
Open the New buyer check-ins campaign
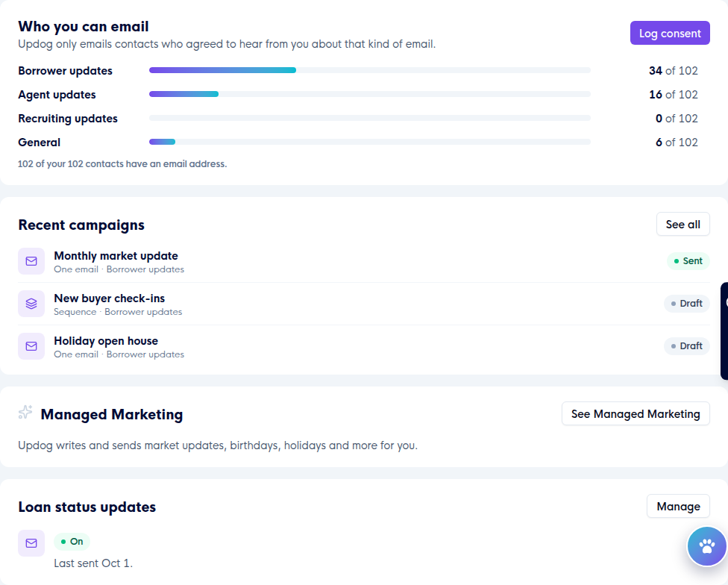pos(363,304)
